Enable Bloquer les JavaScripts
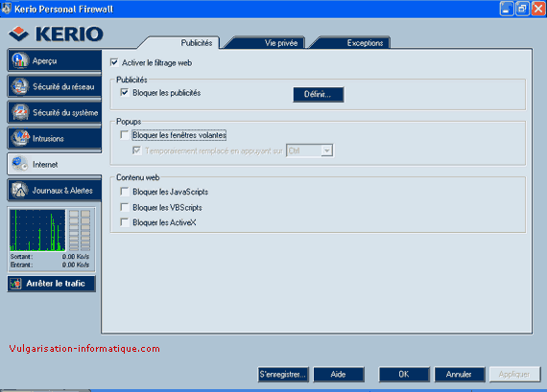 coord(125,192)
